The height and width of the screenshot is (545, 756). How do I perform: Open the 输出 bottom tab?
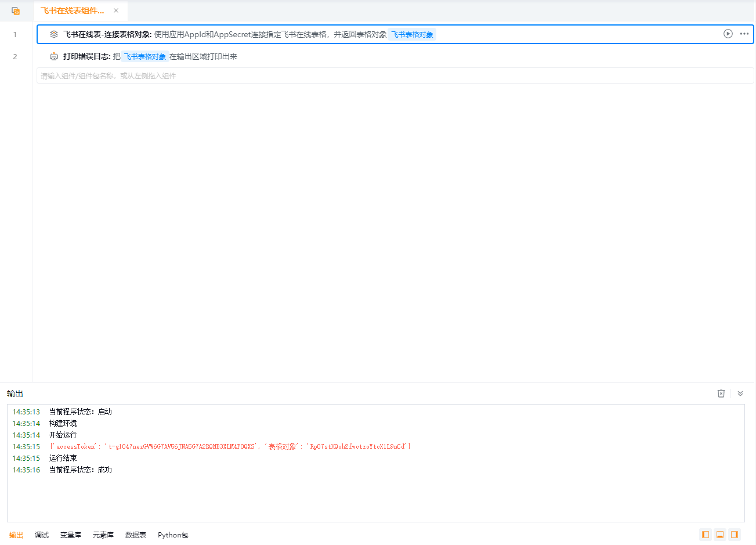point(16,535)
